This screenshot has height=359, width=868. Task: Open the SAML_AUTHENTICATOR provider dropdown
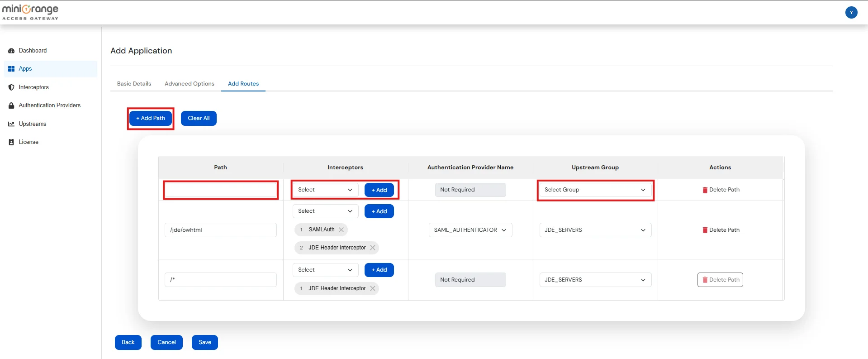470,230
